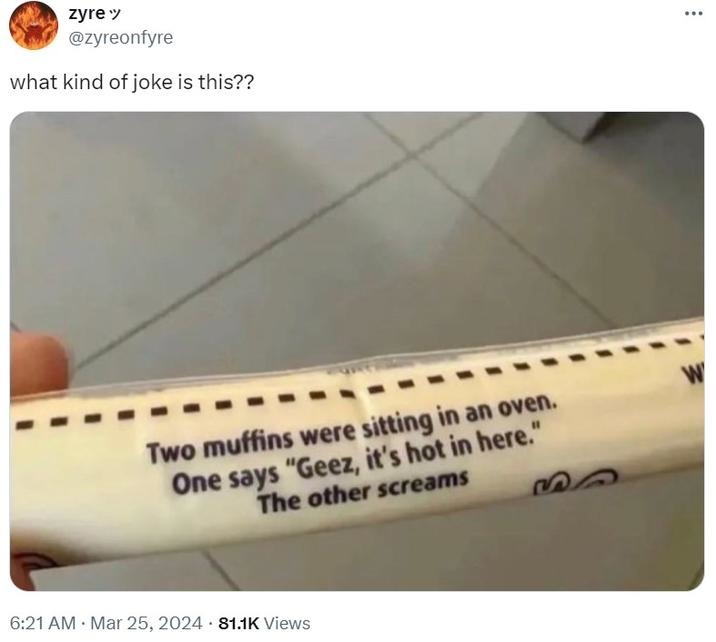716x642 pixels.
Task: Click the 6:21 AM timestamp
Action: pyautogui.click(x=42, y=623)
